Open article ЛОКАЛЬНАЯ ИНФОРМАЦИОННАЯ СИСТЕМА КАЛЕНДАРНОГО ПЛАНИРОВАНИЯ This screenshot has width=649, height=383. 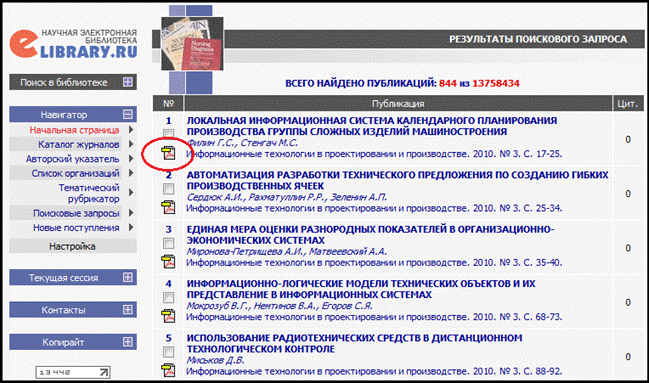372,126
